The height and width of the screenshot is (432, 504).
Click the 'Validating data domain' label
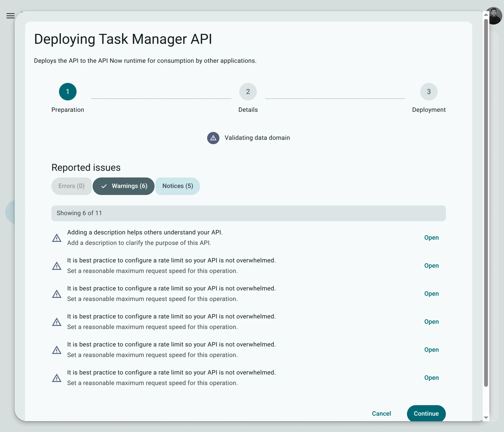[x=257, y=138]
